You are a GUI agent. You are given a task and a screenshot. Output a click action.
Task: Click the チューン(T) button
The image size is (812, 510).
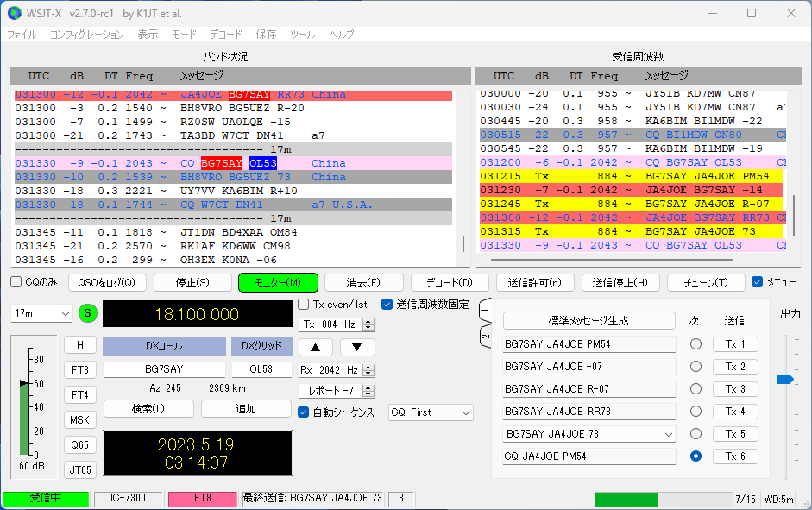tap(706, 283)
